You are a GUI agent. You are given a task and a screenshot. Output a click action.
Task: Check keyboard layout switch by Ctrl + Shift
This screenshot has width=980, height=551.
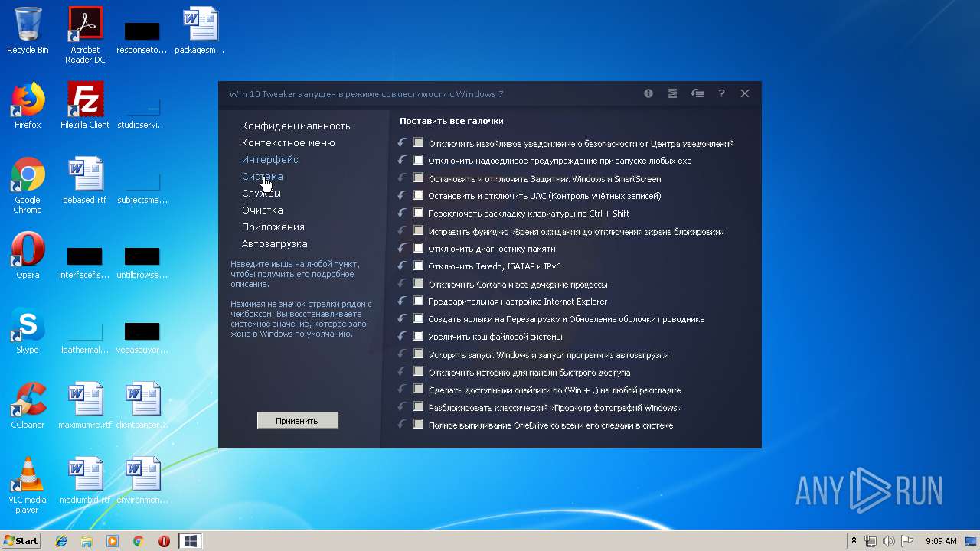pyautogui.click(x=419, y=213)
